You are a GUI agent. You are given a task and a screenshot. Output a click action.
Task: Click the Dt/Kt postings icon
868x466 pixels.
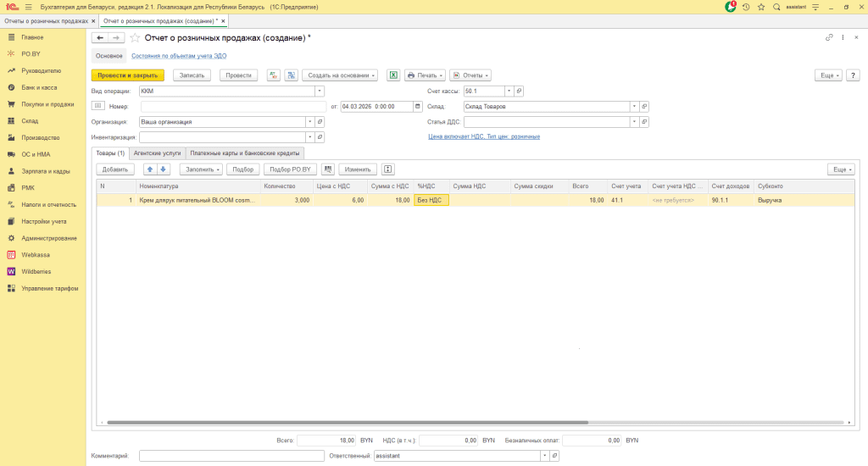pos(274,75)
